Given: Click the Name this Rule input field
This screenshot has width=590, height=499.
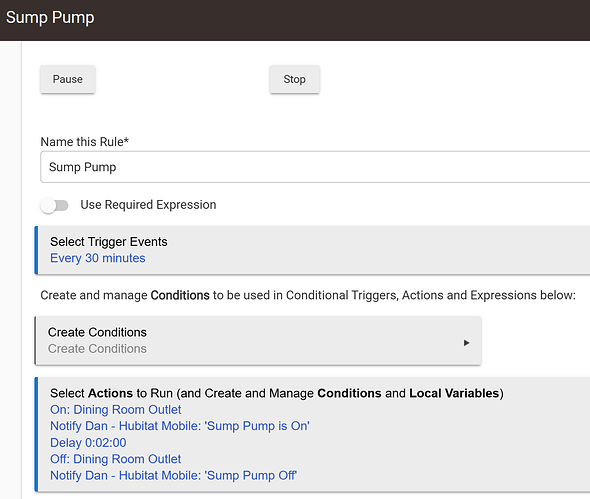Looking at the screenshot, I should tap(315, 167).
